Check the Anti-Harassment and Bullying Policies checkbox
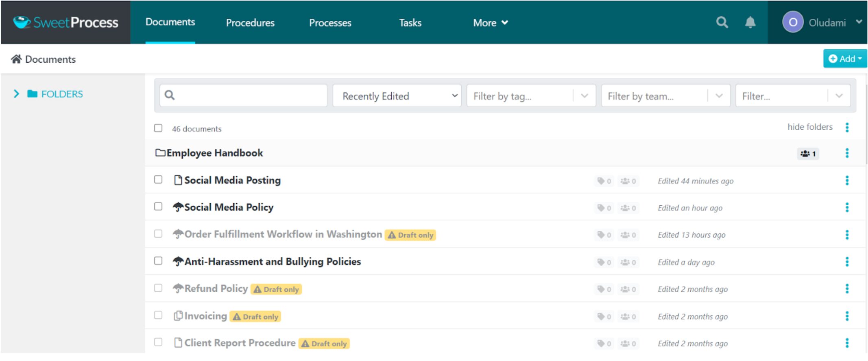Screen dimensions: 868x361 (158, 261)
